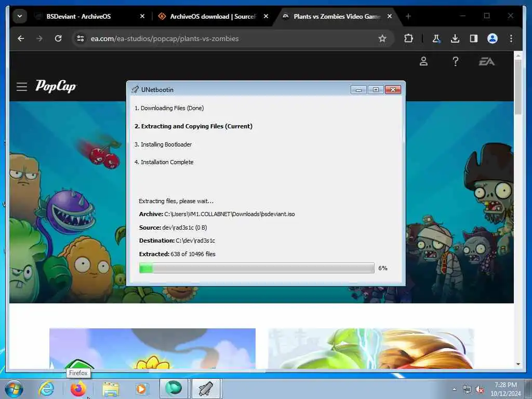
Task: Click the Archive path bsdeviant.iso line
Action: (217, 214)
